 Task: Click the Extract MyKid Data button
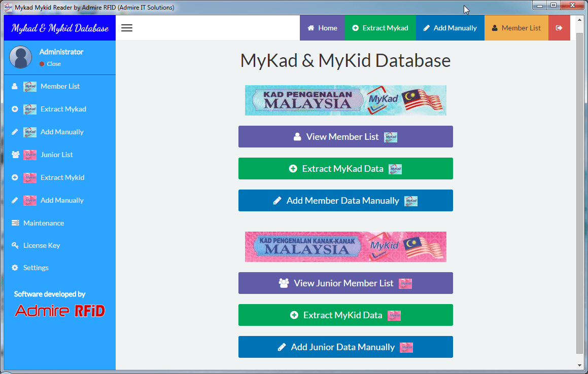(345, 315)
